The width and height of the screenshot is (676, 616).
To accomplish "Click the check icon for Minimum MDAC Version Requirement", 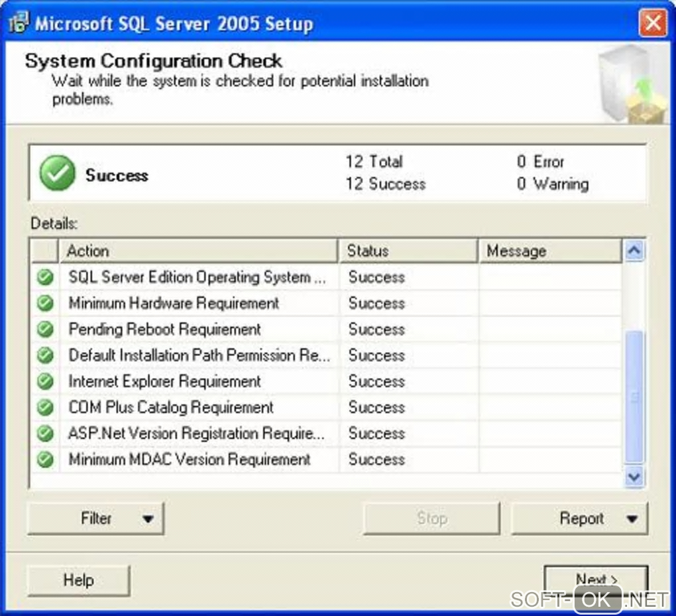I will 45,460.
